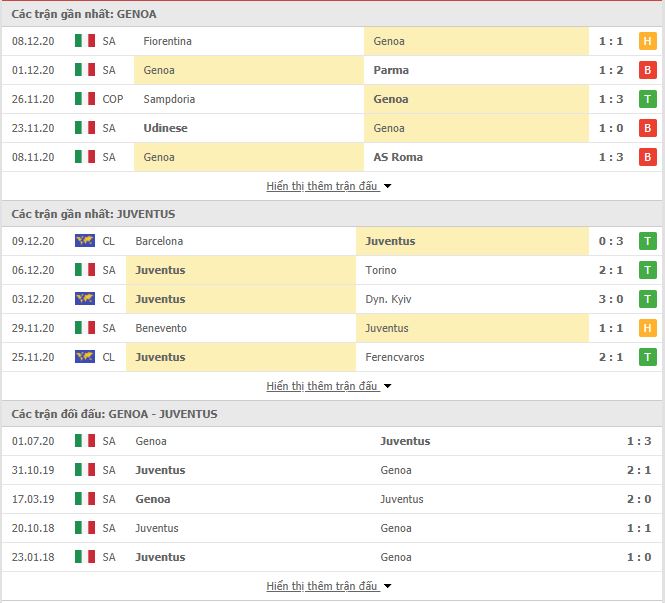The image size is (665, 603).
Task: Click the 'Các trận gần nhất: JUVENTUS' header
Action: point(93,214)
